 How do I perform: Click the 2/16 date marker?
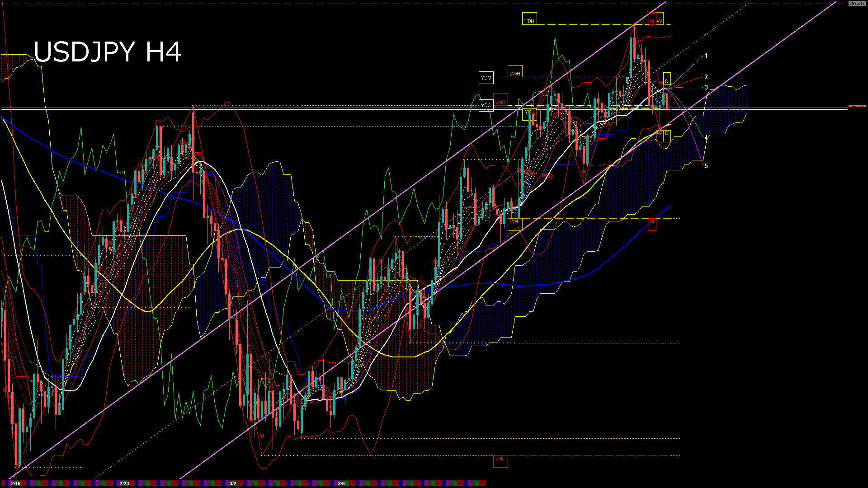[x=16, y=483]
